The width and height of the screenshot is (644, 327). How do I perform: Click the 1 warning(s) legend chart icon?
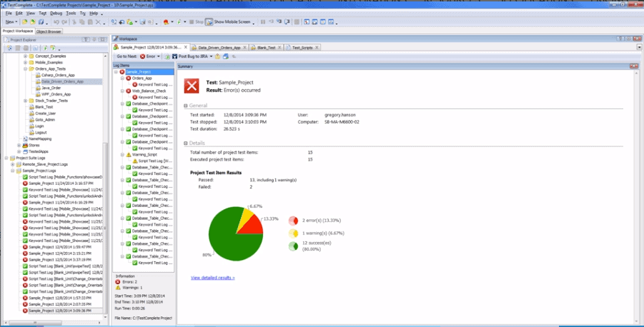(293, 233)
